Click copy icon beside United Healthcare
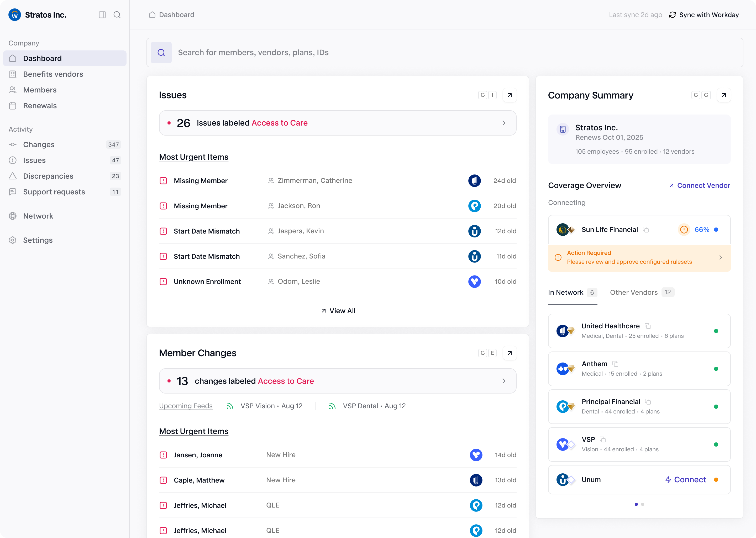 pos(648,326)
